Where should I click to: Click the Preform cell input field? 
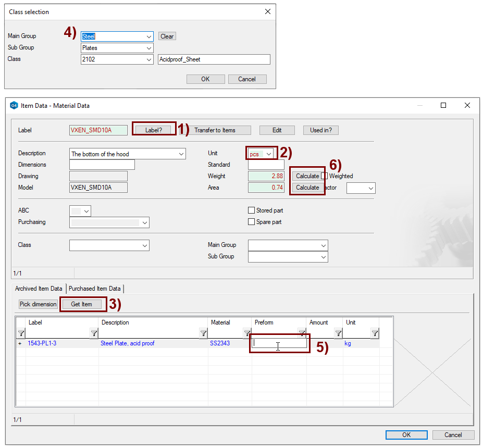point(278,344)
